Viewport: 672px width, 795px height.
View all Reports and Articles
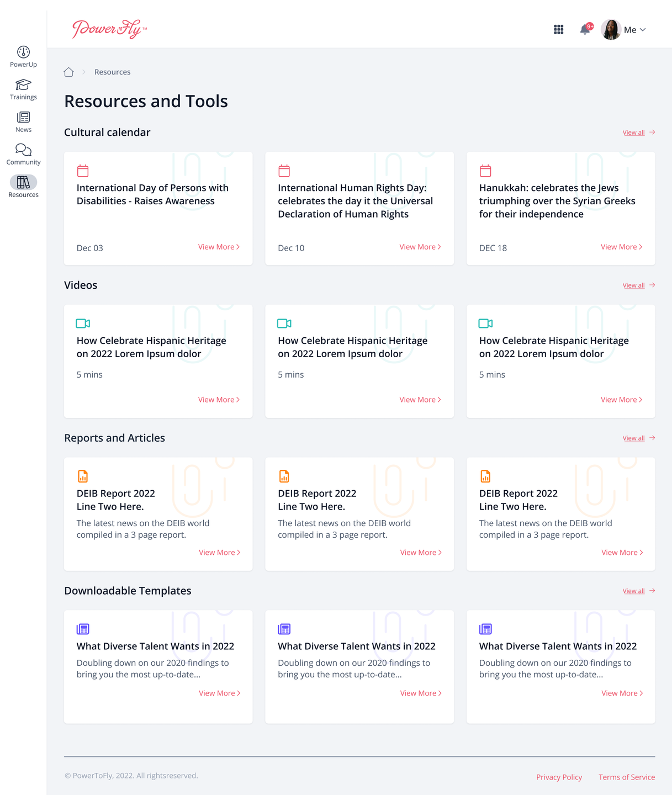tap(638, 438)
